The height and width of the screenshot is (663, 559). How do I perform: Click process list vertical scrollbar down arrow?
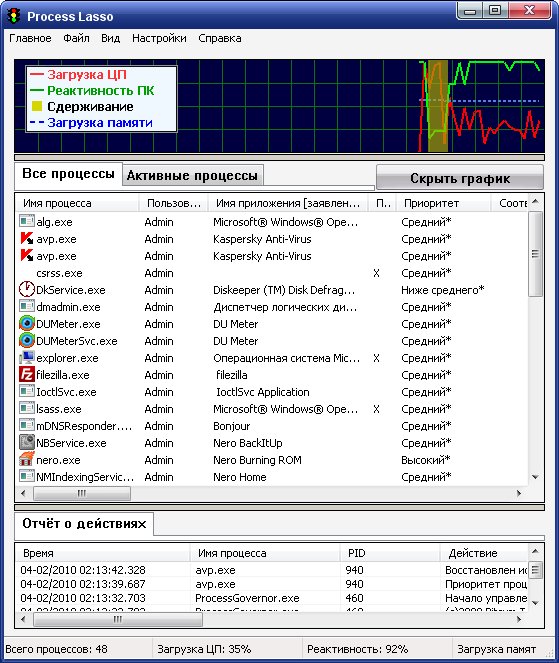[x=535, y=477]
